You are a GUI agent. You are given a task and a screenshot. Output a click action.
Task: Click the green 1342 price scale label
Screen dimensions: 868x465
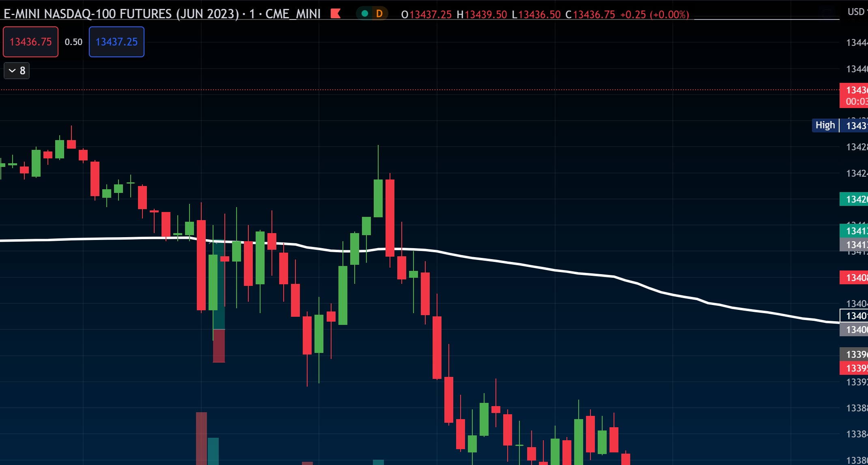pos(854,199)
